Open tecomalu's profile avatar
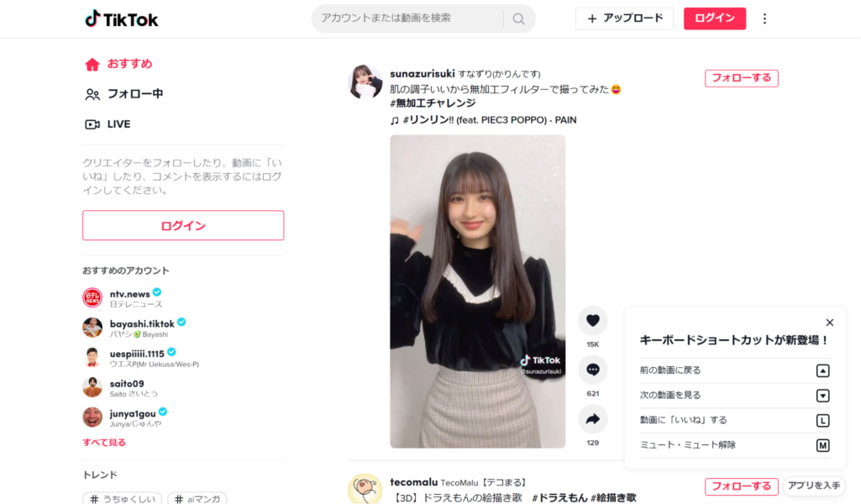Viewport: 861px width, 504px height. tap(365, 488)
